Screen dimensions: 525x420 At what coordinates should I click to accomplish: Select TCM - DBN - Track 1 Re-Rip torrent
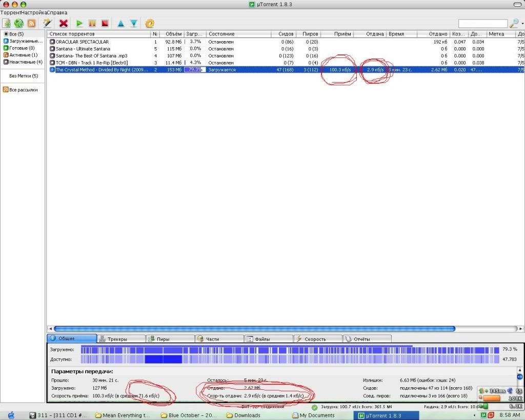tap(286, 63)
